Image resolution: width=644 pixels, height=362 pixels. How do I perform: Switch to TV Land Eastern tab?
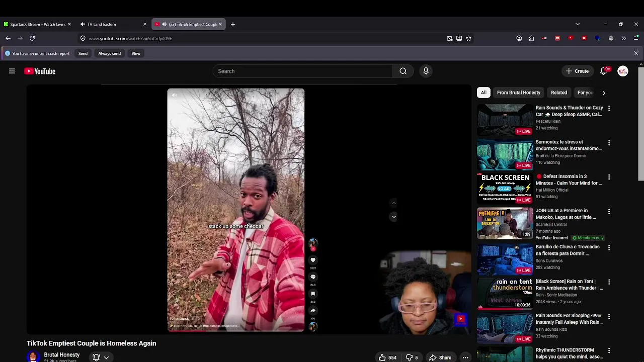tap(113, 24)
